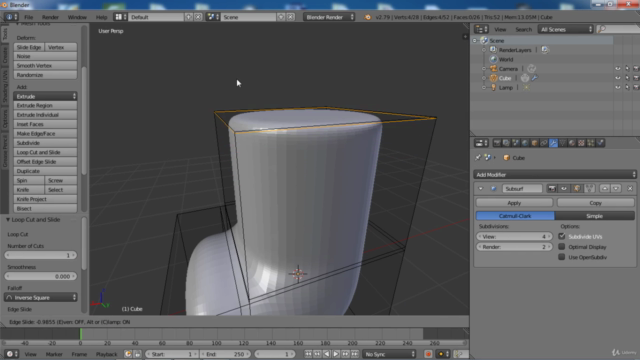Click the Subdivide tool button
Viewport: 640px width, 360px height.
click(x=45, y=143)
